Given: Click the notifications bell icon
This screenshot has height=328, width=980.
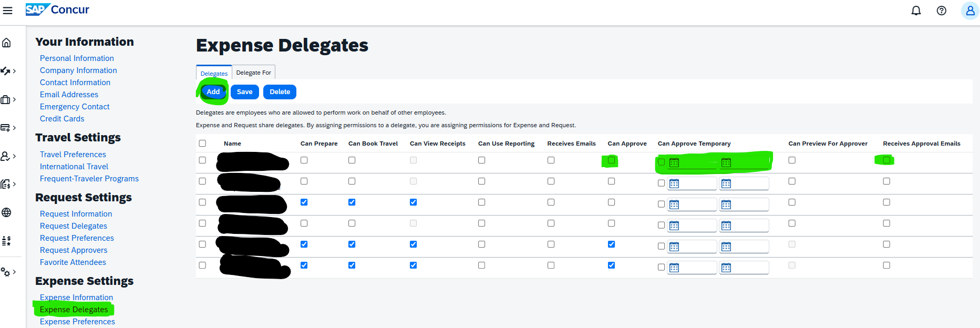Looking at the screenshot, I should [916, 11].
